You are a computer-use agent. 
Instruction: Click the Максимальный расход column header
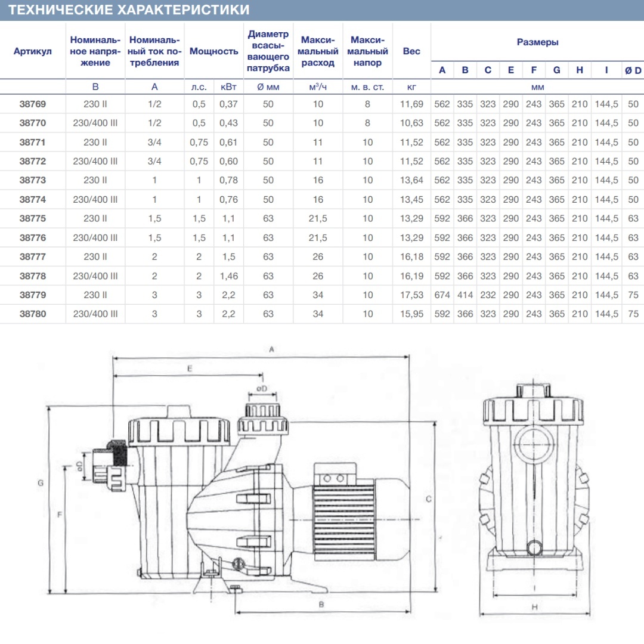pyautogui.click(x=318, y=51)
